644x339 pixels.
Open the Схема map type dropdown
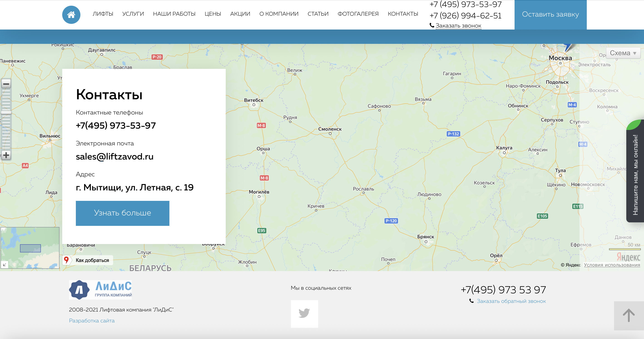click(623, 53)
